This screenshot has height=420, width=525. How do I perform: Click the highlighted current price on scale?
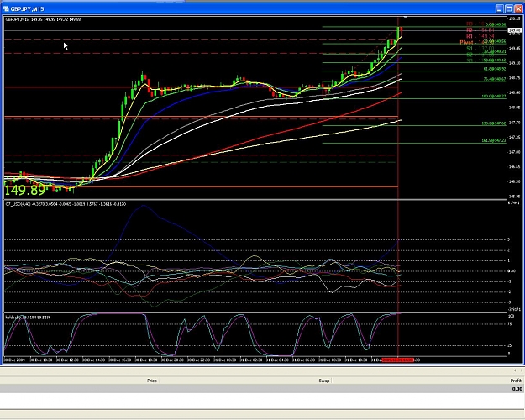[x=515, y=30]
